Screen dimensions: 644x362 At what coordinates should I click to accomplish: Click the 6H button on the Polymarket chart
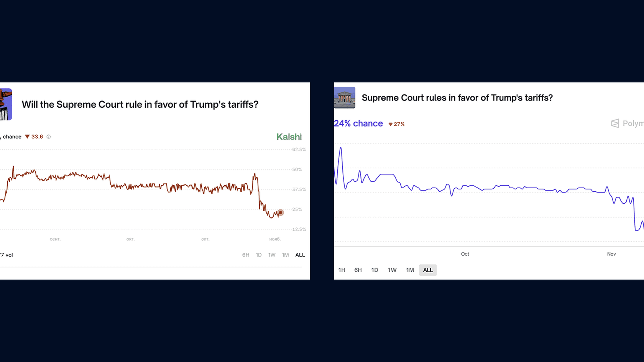pos(358,270)
